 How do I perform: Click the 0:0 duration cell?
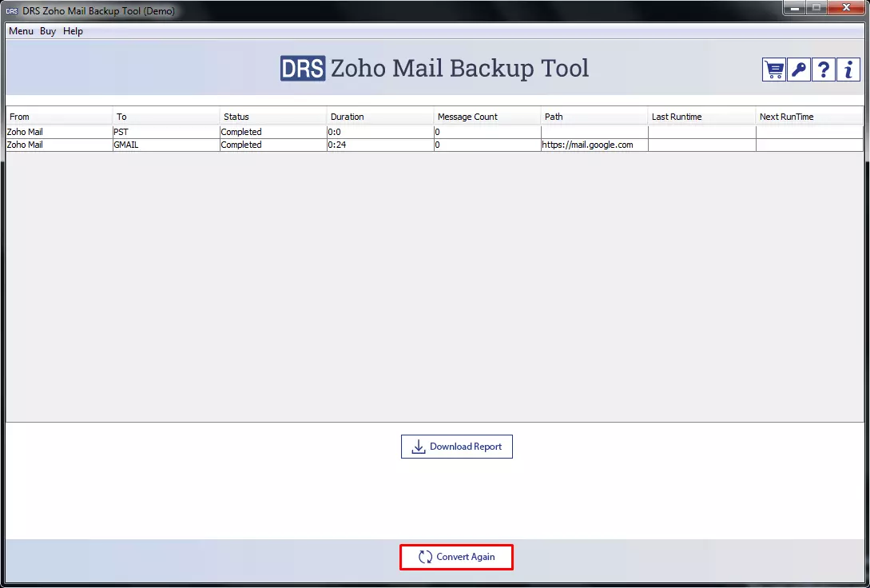coord(380,132)
